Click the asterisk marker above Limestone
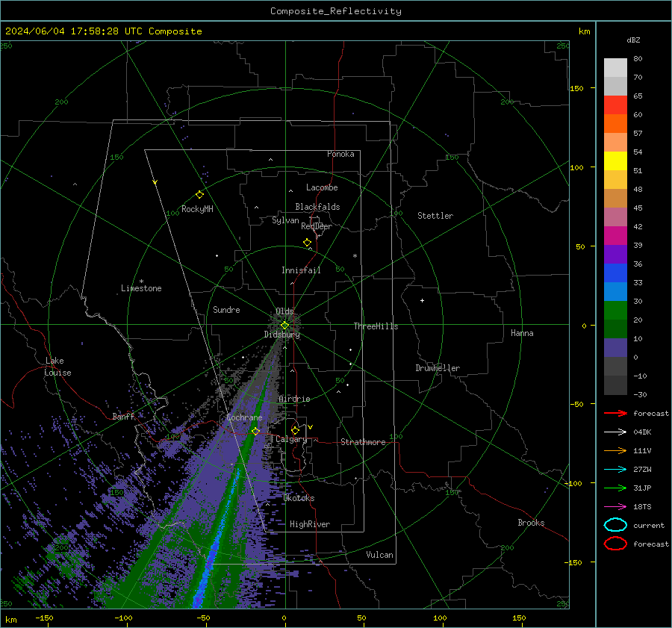The width and height of the screenshot is (672, 628). point(141,282)
